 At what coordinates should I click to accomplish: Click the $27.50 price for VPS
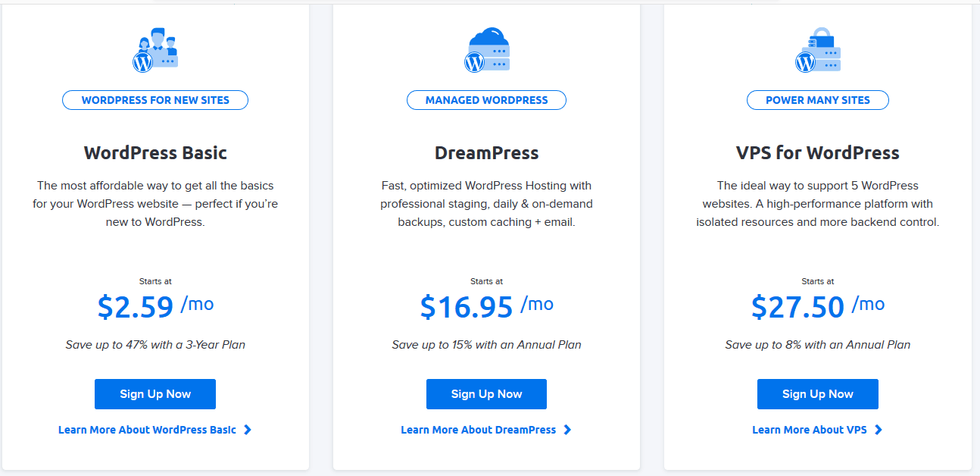pyautogui.click(x=798, y=307)
